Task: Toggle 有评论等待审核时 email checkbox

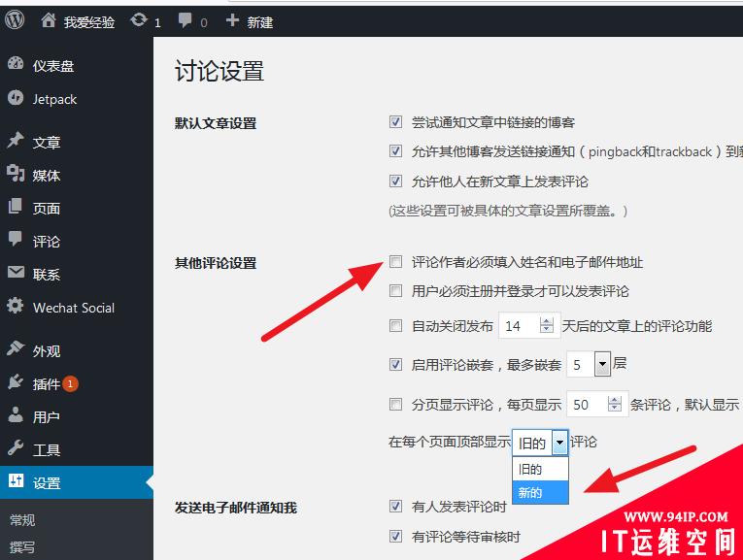Action: pyautogui.click(x=395, y=536)
